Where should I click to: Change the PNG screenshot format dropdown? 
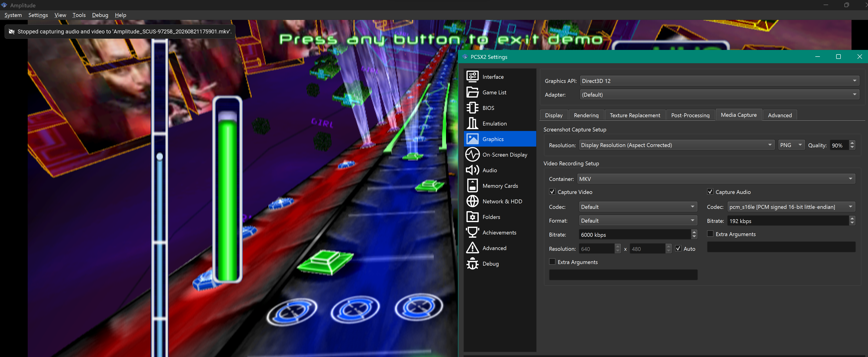(791, 145)
